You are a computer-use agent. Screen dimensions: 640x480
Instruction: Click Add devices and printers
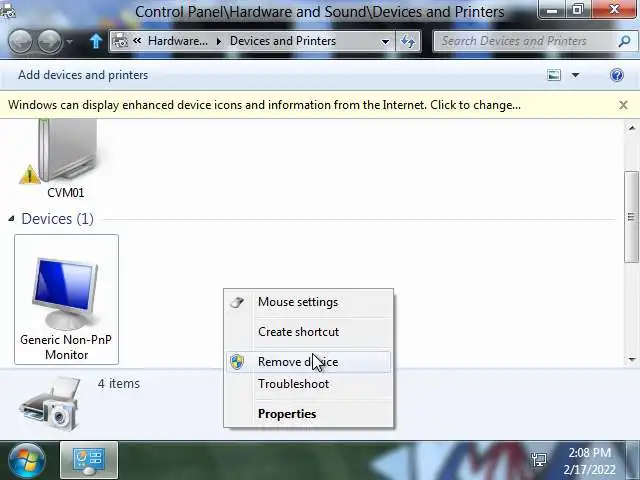(83, 75)
